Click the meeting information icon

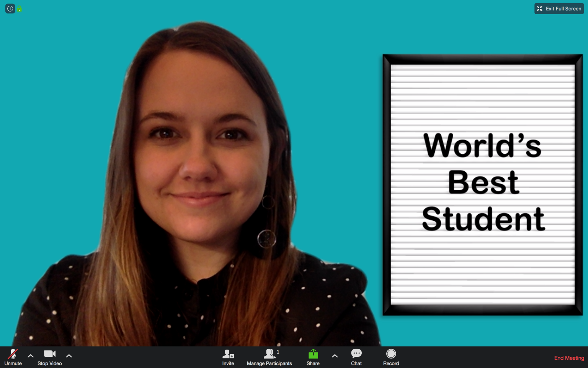pyautogui.click(x=10, y=8)
